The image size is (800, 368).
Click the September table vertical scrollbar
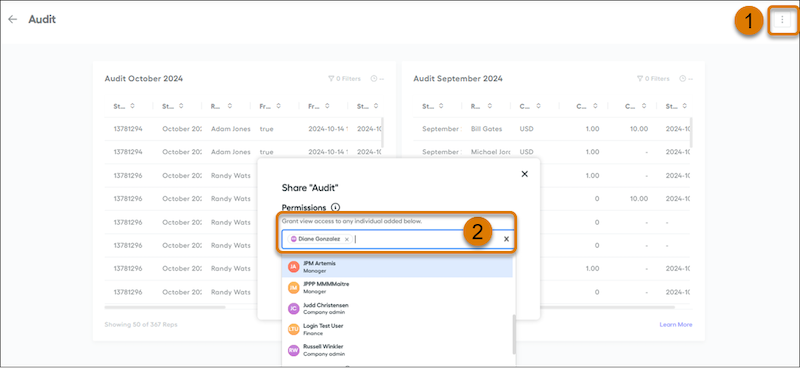pos(691,132)
